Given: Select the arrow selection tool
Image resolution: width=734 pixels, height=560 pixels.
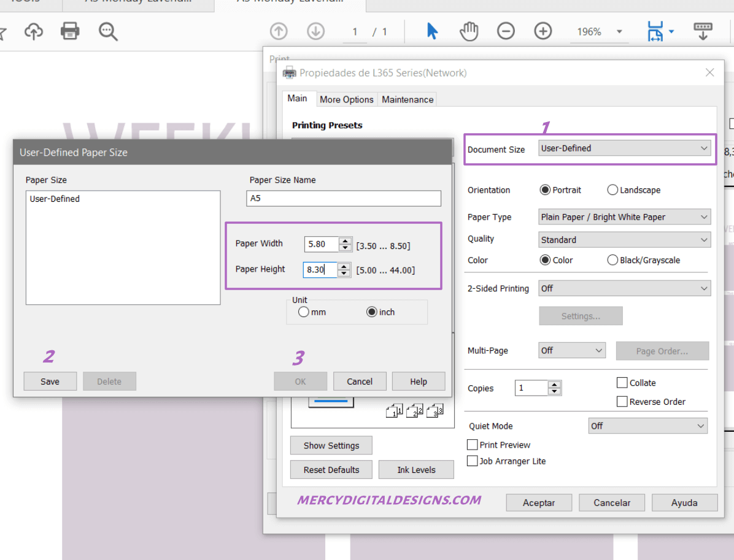Looking at the screenshot, I should (431, 31).
